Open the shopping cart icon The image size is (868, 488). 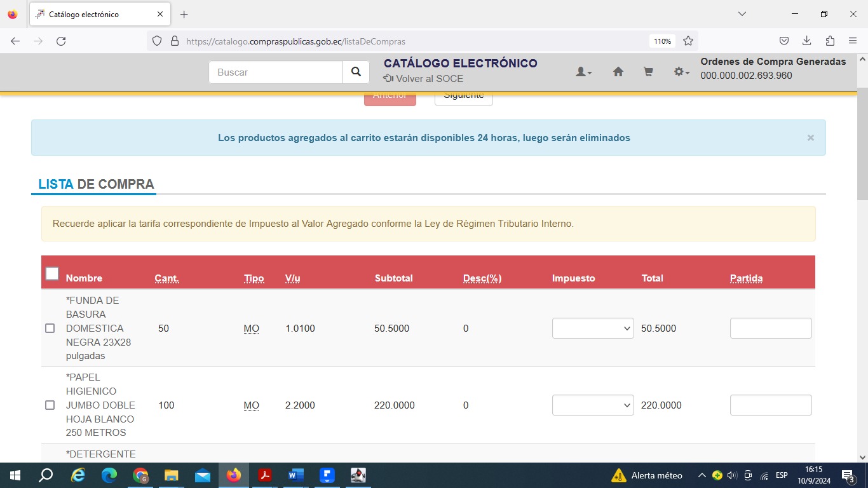(648, 72)
